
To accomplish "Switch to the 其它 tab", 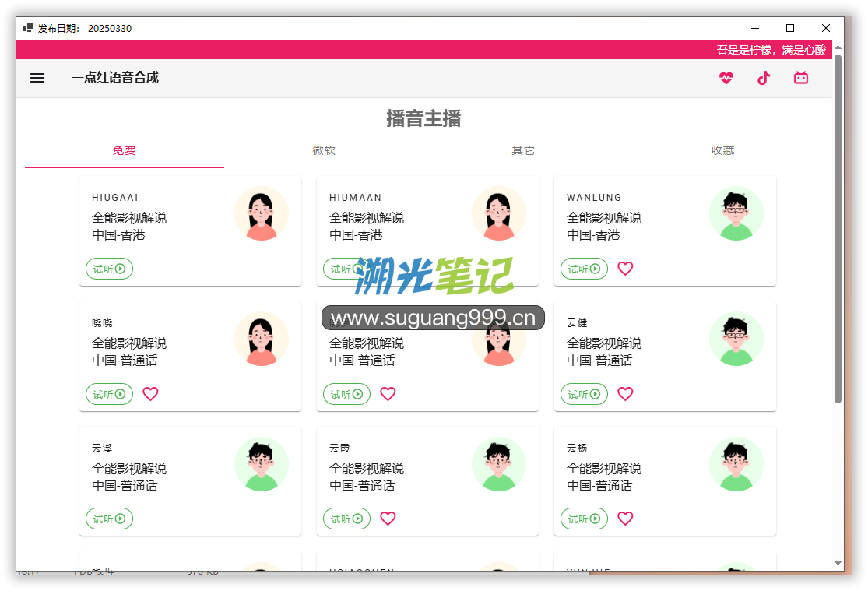I will point(523,150).
